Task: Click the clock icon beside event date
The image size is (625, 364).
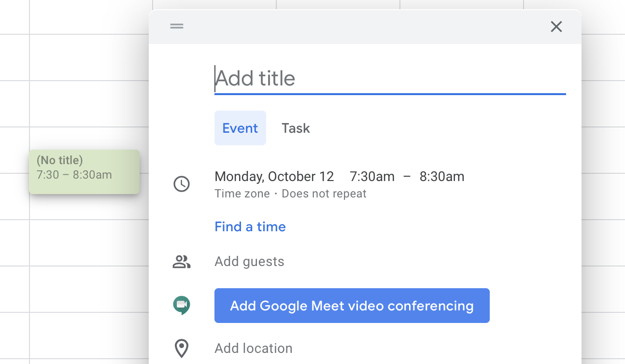Action: (182, 184)
